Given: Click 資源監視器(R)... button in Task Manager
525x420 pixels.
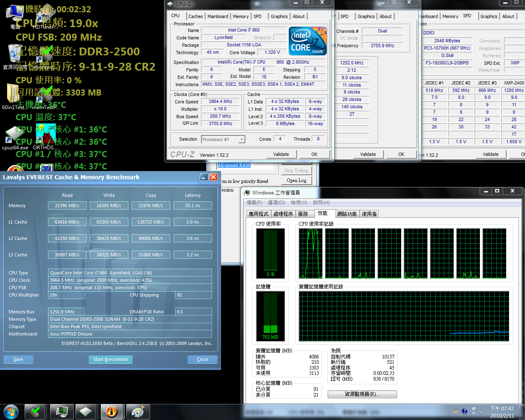Looking at the screenshot, I should [362, 394].
